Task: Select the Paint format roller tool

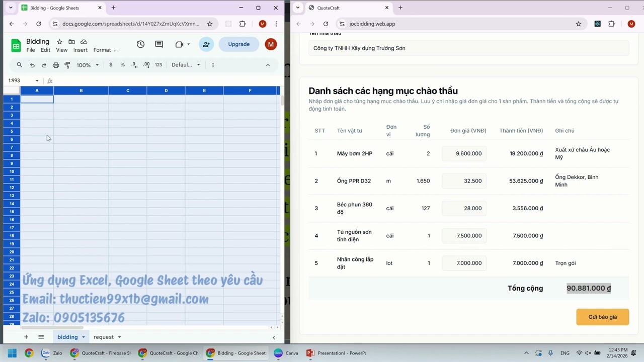Action: 67,65
